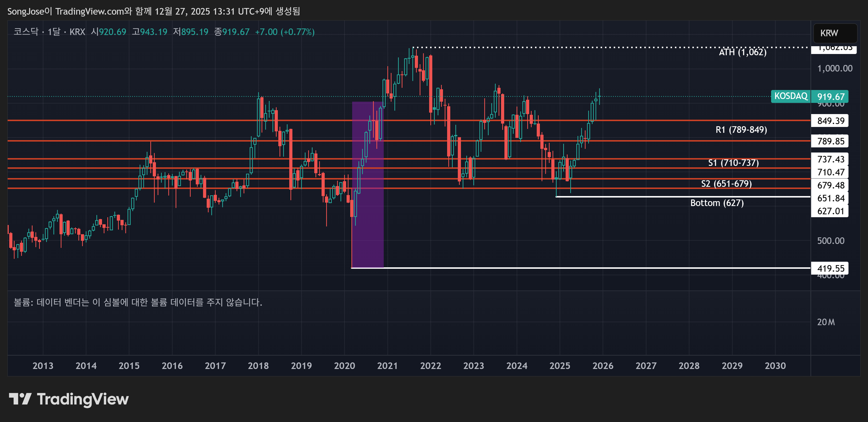
Task: Click the 627.01 price axis tag
Action: click(x=830, y=211)
